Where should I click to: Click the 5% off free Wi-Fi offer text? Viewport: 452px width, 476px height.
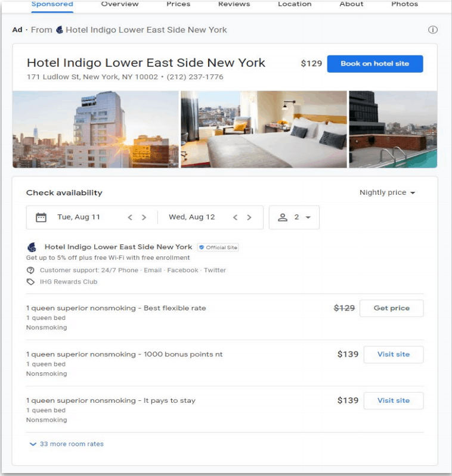pos(108,257)
